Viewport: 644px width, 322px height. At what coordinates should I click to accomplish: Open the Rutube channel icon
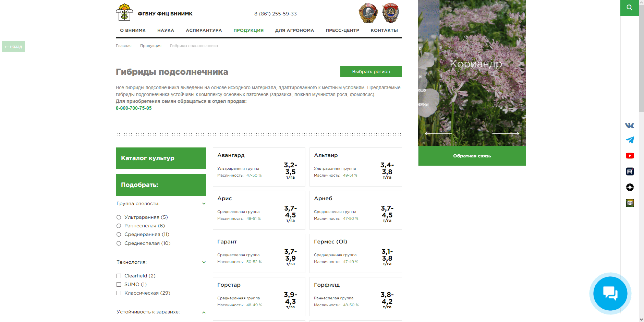pyautogui.click(x=630, y=171)
